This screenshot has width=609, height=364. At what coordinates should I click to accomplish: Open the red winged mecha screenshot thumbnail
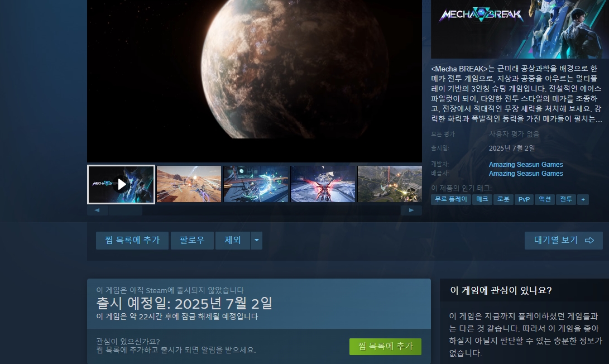[323, 184]
